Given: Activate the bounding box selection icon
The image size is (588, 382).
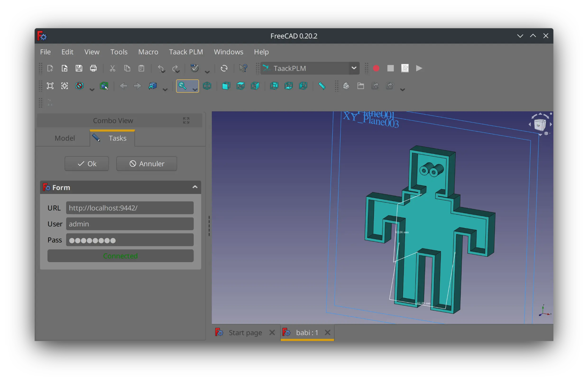Looking at the screenshot, I should (x=104, y=86).
